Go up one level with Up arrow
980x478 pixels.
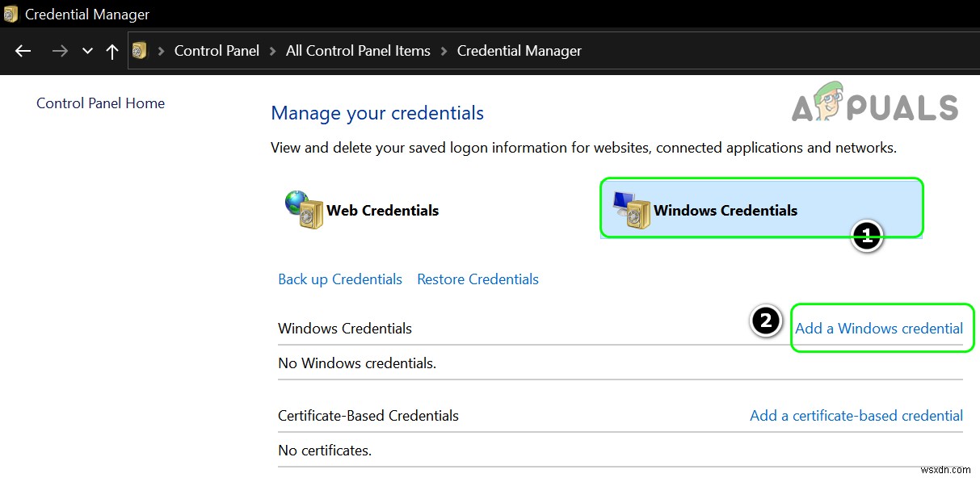[x=112, y=51]
